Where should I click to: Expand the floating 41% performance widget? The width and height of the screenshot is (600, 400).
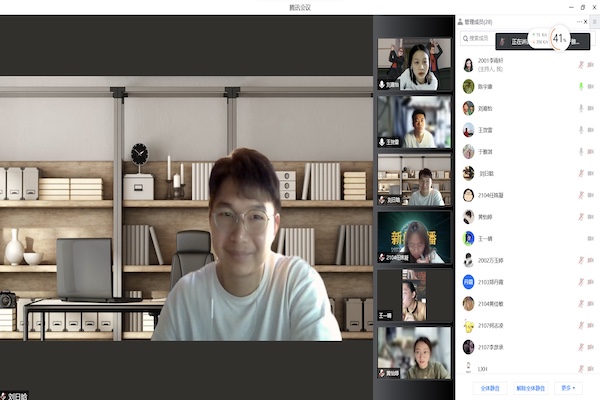click(x=559, y=39)
